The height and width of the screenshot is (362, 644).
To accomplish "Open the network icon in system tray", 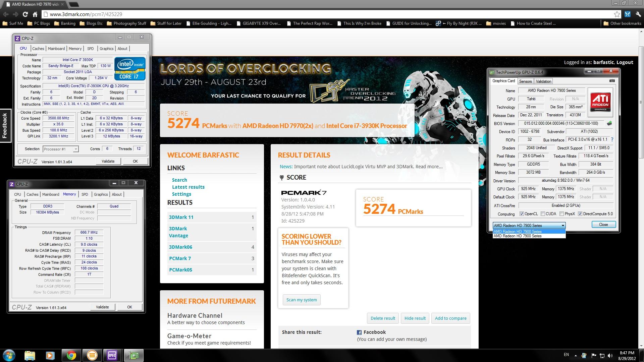I will coord(602,355).
